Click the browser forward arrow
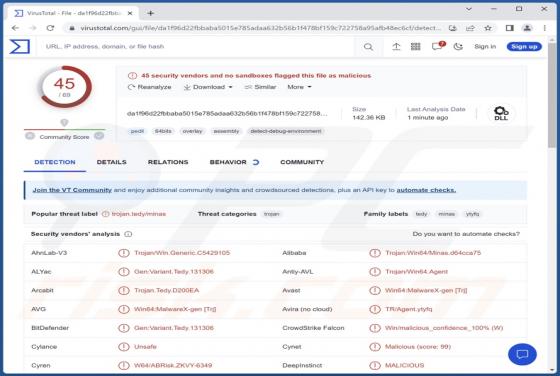Viewport: 560px width, 376px height. coord(32,28)
